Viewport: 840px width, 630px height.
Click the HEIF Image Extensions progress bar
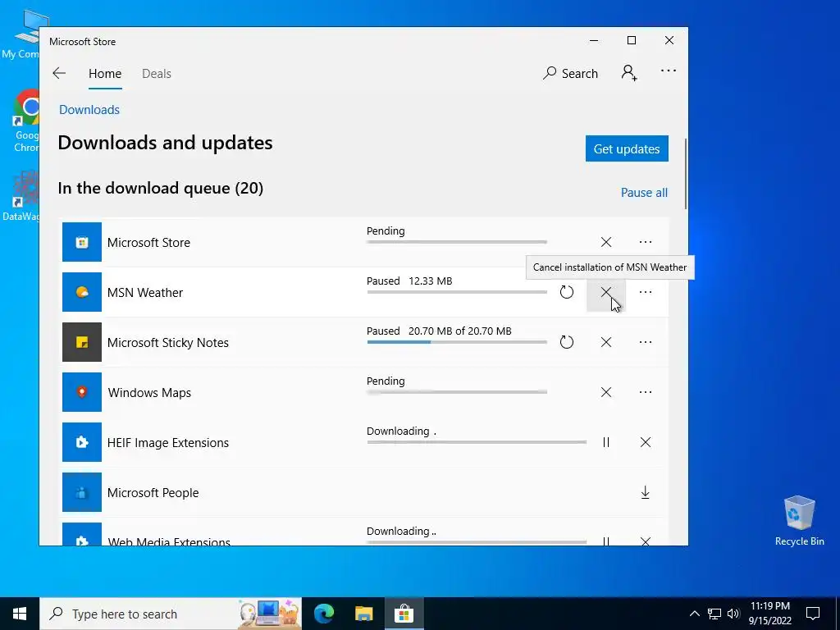[477, 442]
